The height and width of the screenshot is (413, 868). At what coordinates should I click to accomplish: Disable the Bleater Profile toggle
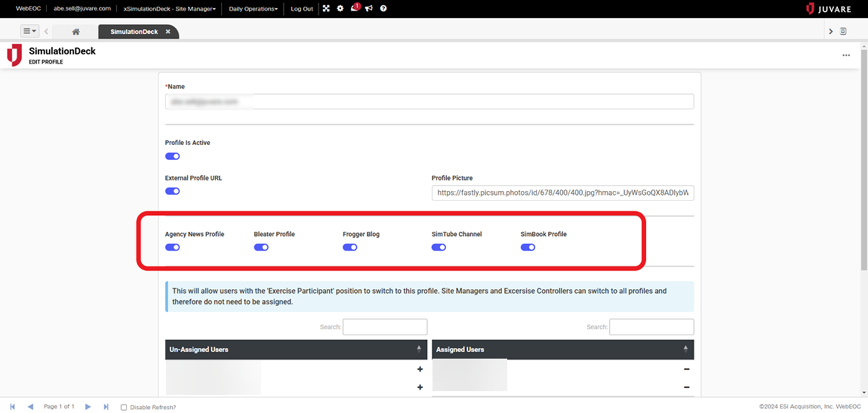pyautogui.click(x=261, y=247)
